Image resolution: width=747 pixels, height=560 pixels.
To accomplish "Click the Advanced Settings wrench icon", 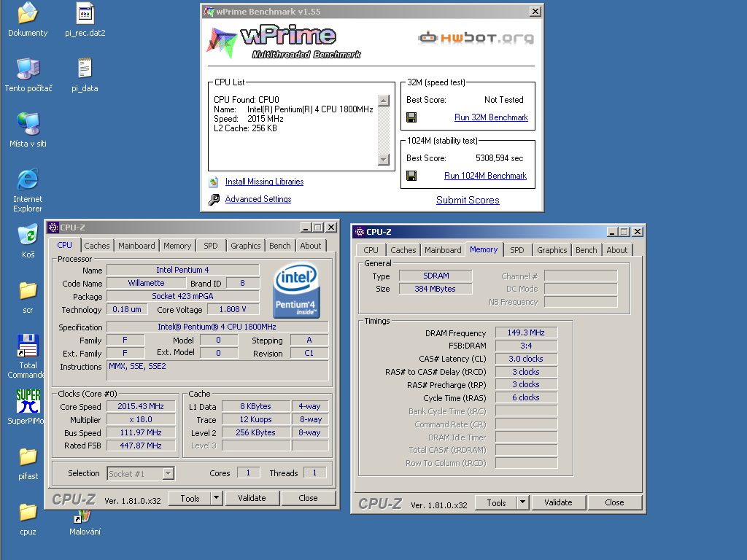I will pyautogui.click(x=214, y=199).
